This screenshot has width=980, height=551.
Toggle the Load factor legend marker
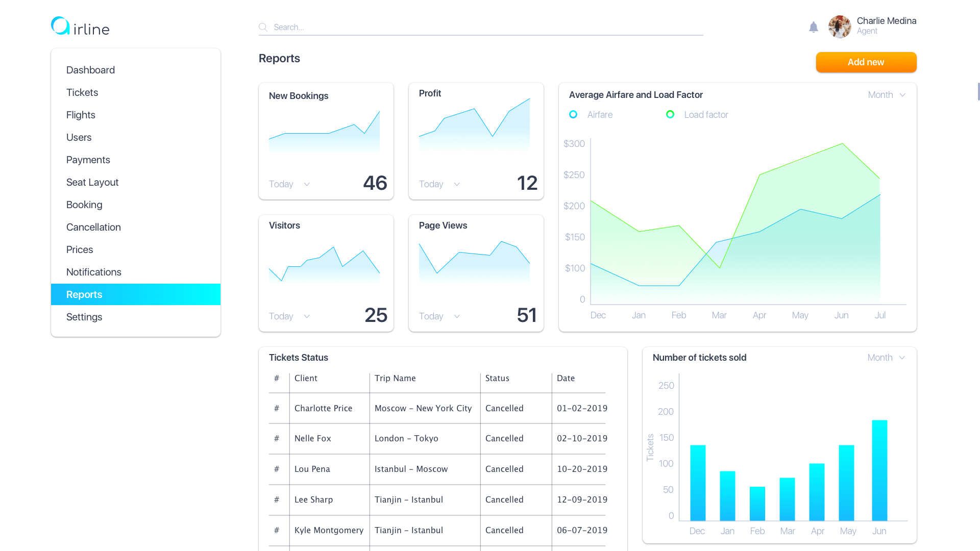[x=670, y=115]
